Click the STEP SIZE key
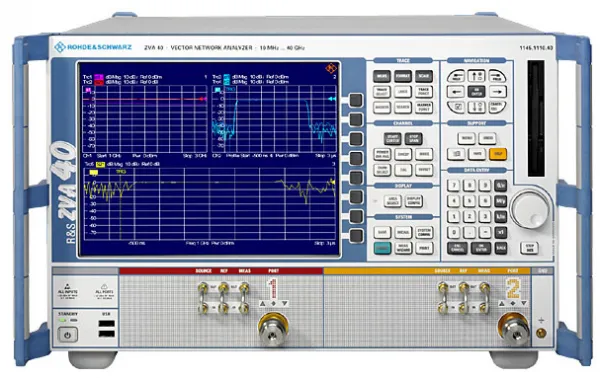Image resolution: width=600 pixels, height=378 pixels. [x=530, y=248]
